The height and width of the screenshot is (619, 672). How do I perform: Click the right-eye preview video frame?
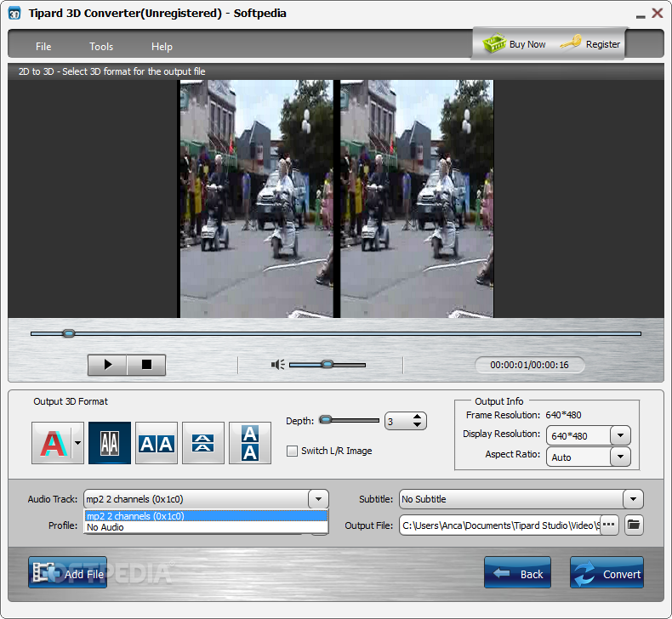click(x=417, y=199)
